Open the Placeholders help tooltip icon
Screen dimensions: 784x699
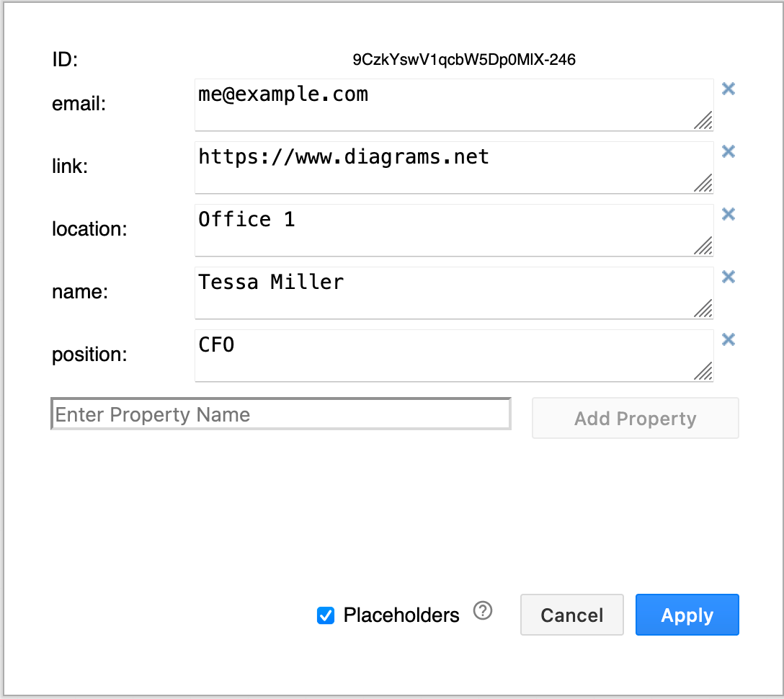483,610
